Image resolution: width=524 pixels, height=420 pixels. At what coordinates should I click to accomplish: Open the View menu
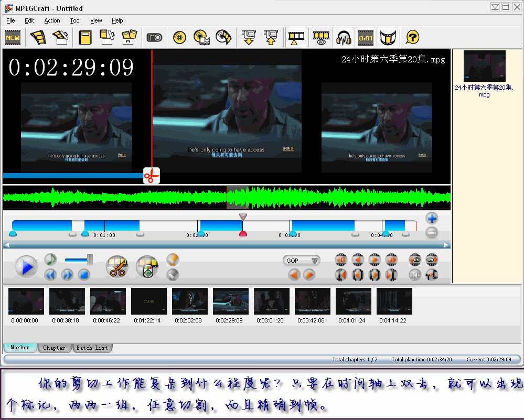(96, 20)
